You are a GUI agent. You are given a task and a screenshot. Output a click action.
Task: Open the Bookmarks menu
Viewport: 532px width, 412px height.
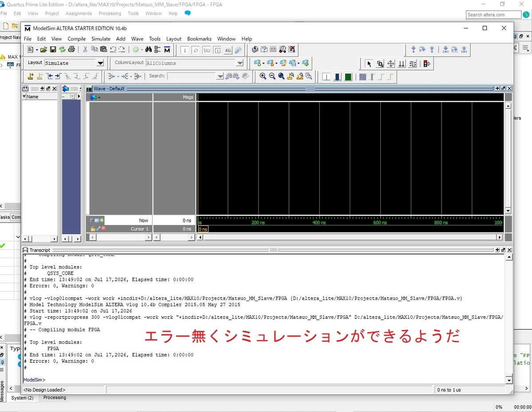click(199, 39)
